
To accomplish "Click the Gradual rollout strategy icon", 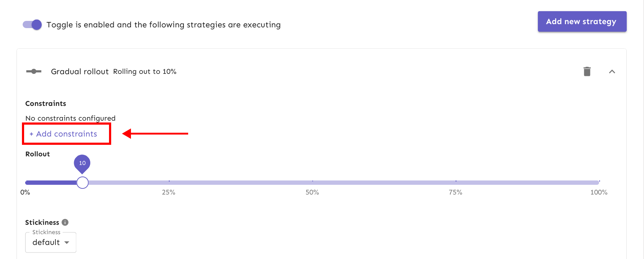I will [34, 71].
